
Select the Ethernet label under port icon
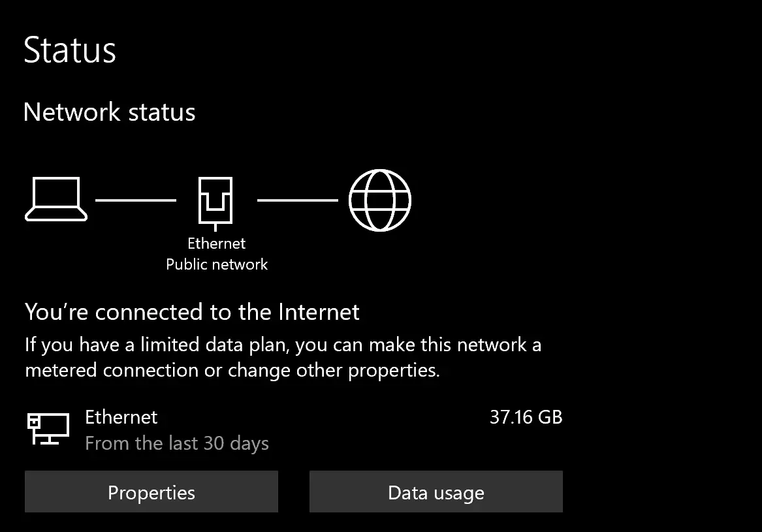216,243
